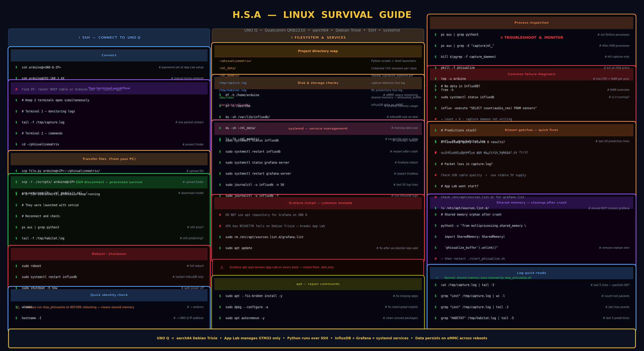Select the "hostname -I" command

32,318
